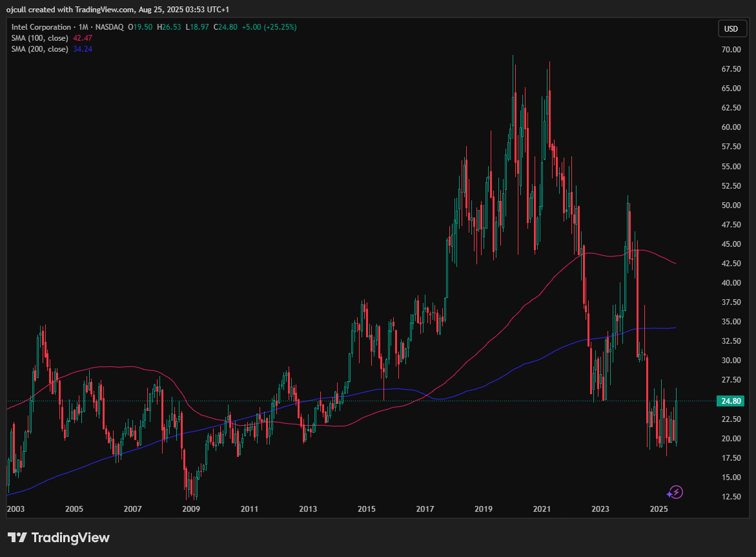Click the 60.00 price axis label
Image resolution: width=756 pixels, height=557 pixels.
731,127
